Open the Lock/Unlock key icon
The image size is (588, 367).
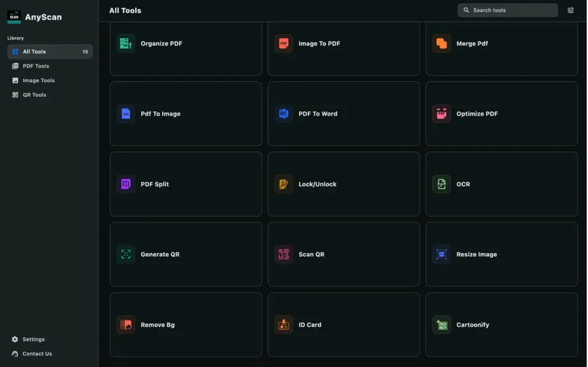284,184
